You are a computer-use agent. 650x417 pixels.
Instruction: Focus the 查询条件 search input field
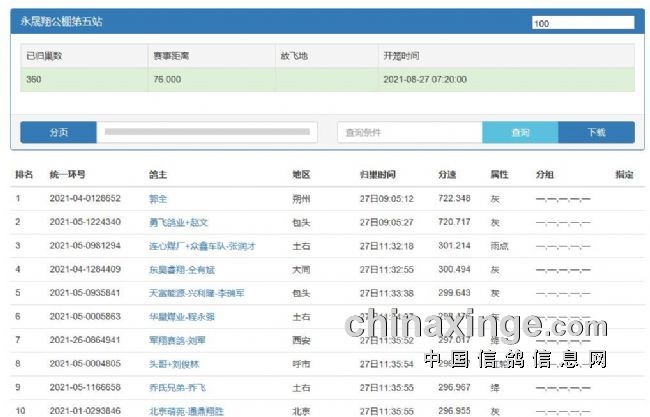point(409,132)
